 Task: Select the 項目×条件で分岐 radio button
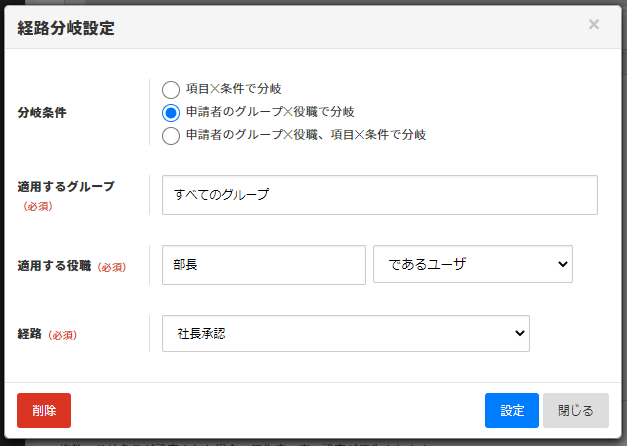tap(171, 90)
